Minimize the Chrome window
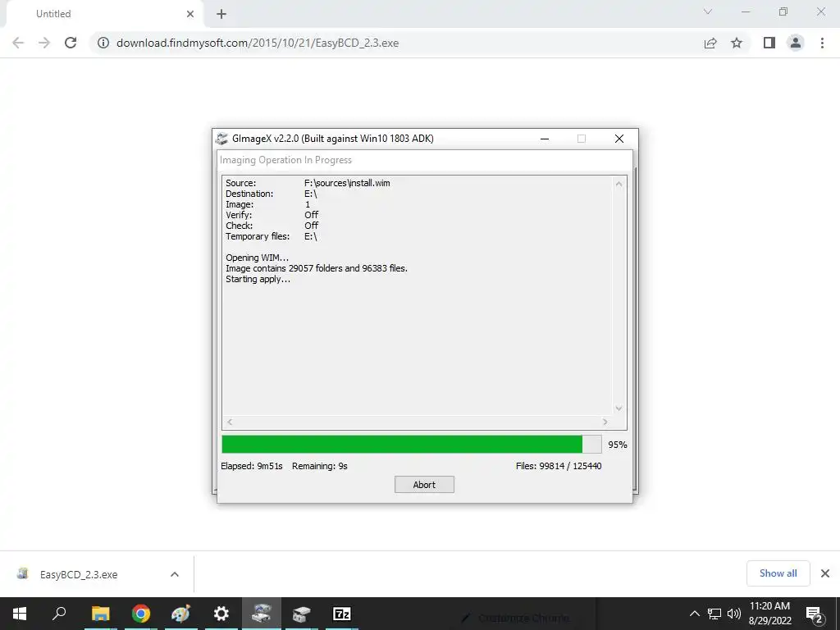The image size is (840, 630). (746, 11)
